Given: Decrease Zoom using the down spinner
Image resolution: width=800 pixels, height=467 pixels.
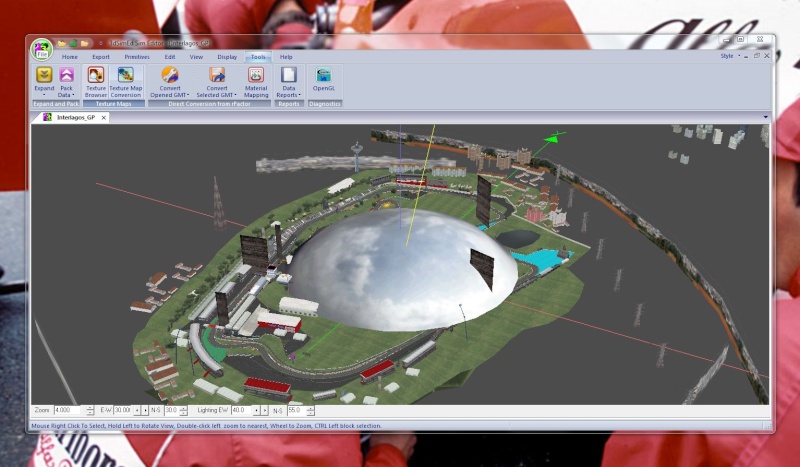Looking at the screenshot, I should coord(90,412).
